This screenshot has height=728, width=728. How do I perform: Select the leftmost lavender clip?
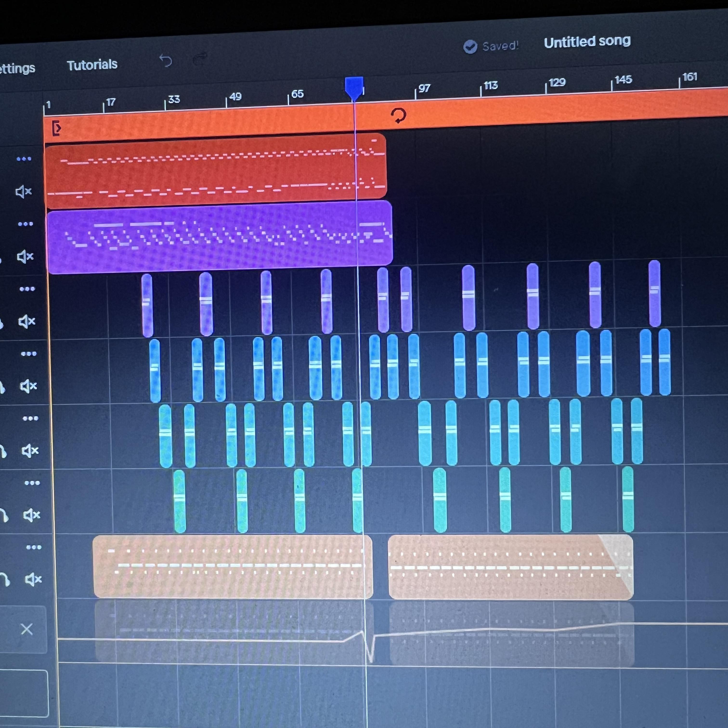(x=147, y=305)
